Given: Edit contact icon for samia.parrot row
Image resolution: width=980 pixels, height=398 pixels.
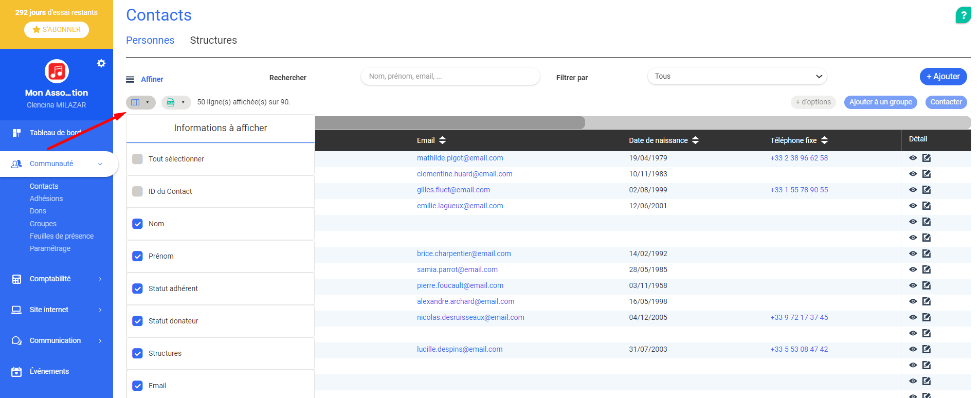Looking at the screenshot, I should coord(927,269).
